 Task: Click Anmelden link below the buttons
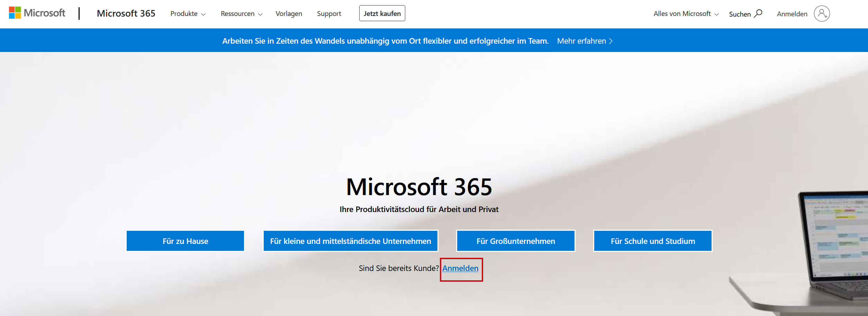[x=460, y=268]
